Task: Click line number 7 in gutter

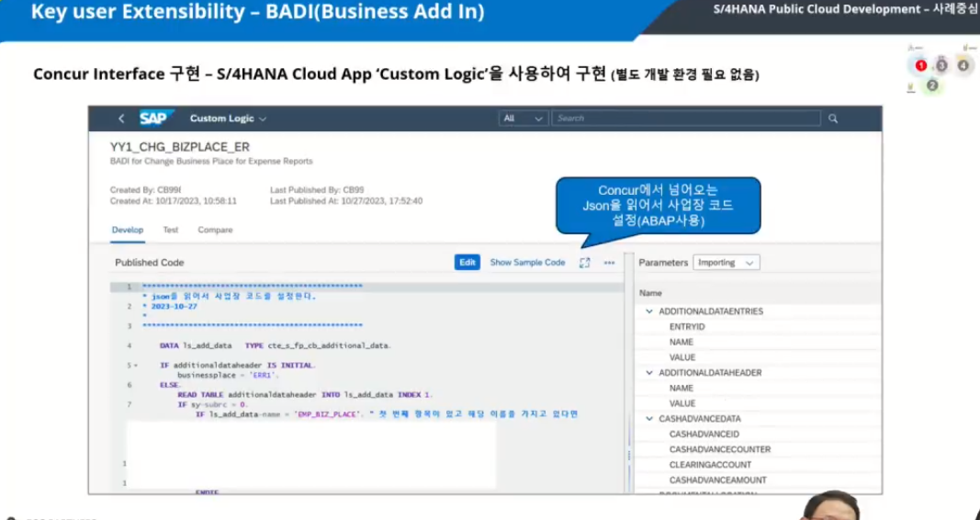Action: click(130, 405)
